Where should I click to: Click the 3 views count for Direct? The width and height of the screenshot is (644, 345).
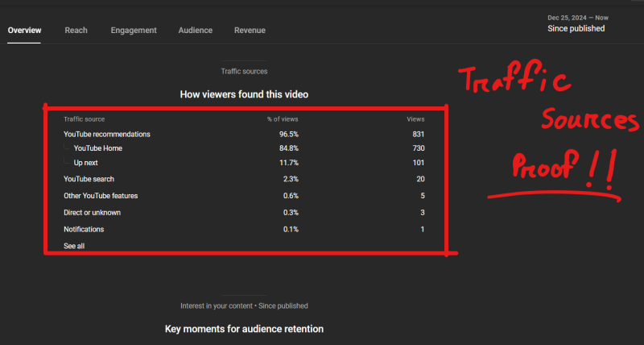pos(423,213)
